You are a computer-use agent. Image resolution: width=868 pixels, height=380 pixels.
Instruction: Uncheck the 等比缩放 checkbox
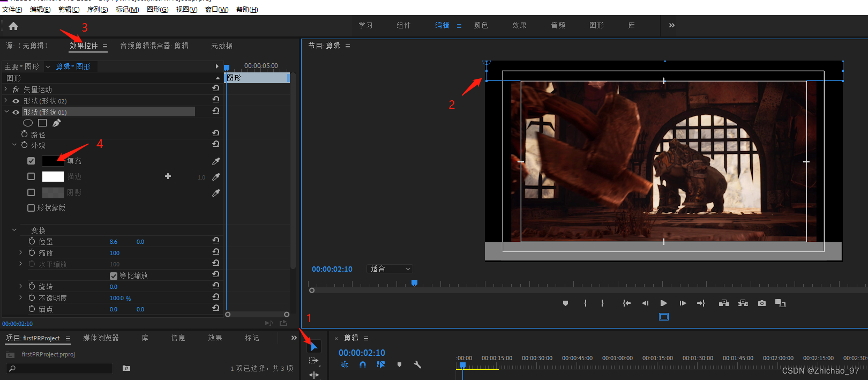[x=114, y=276]
